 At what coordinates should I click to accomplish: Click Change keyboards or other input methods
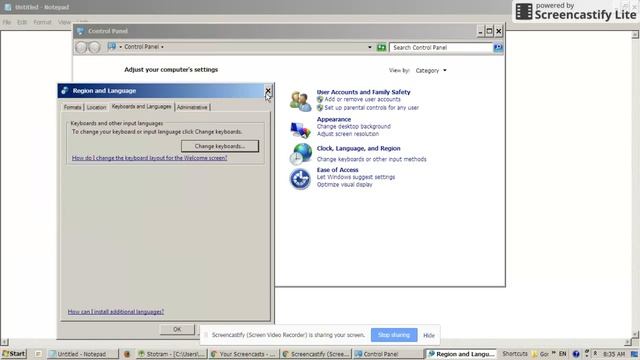point(371,159)
